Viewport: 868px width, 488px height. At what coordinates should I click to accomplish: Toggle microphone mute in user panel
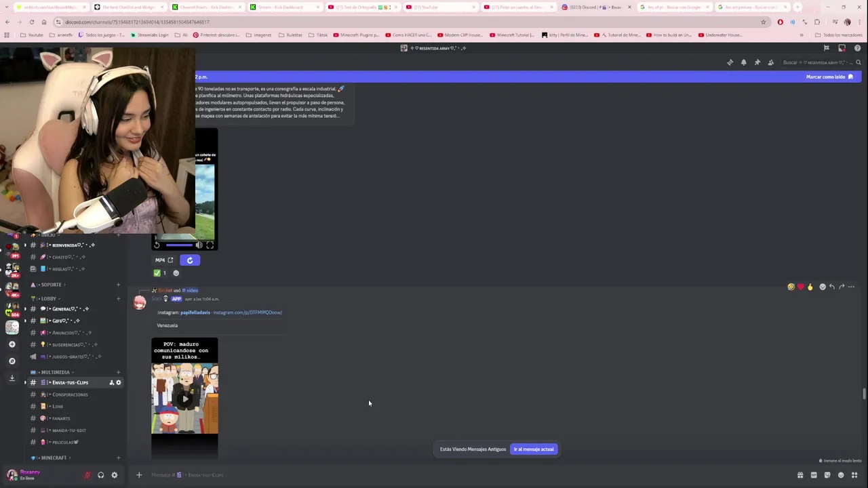coord(87,475)
